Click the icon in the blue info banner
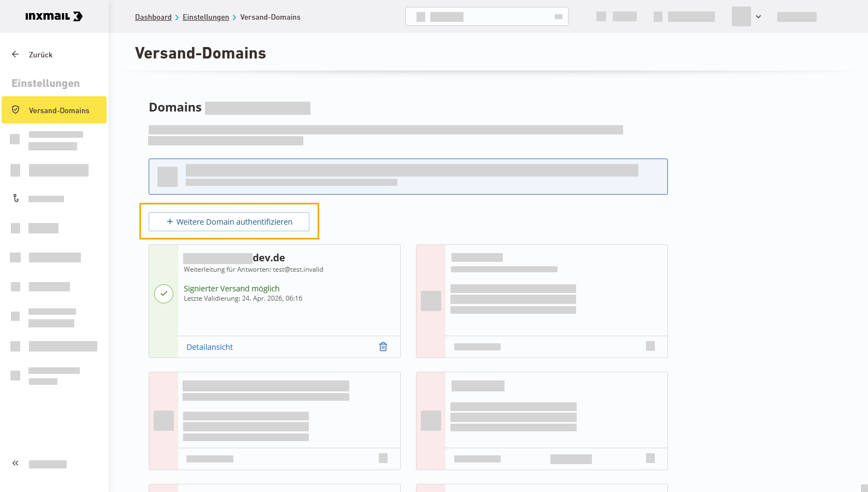 pyautogui.click(x=167, y=177)
